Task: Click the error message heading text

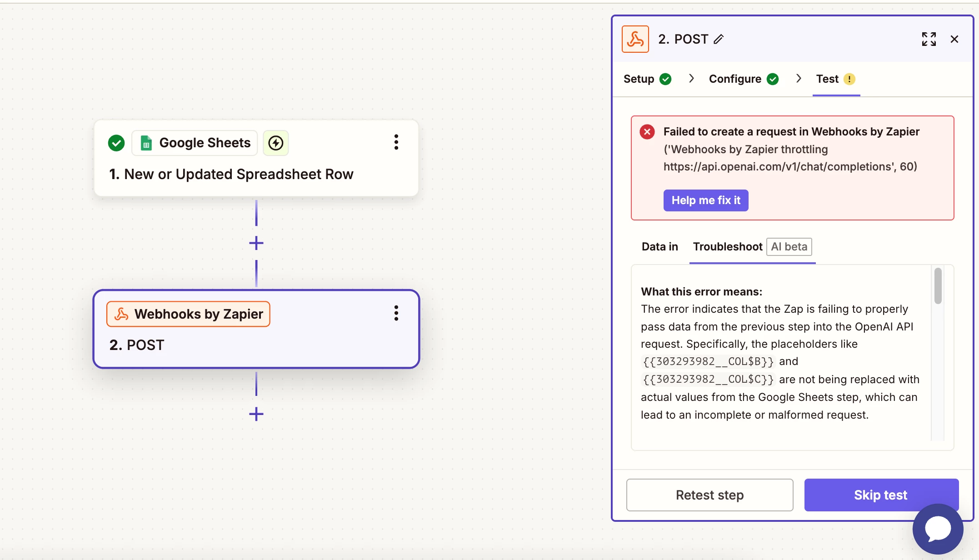Action: coord(791,132)
